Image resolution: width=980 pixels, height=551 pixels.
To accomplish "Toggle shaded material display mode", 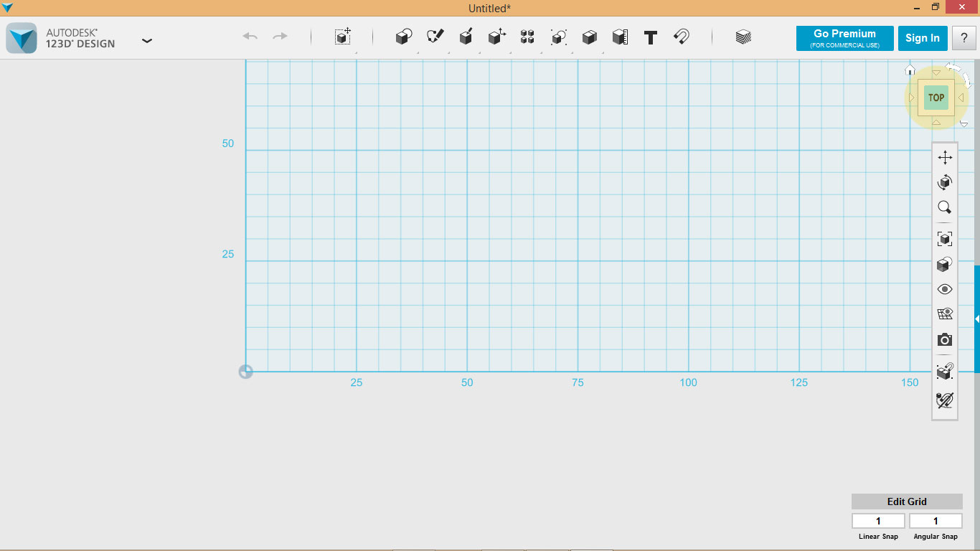I will click(x=944, y=263).
